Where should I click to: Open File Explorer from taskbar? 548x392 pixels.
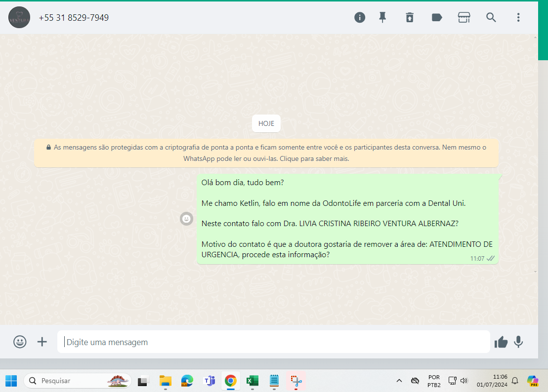166,381
